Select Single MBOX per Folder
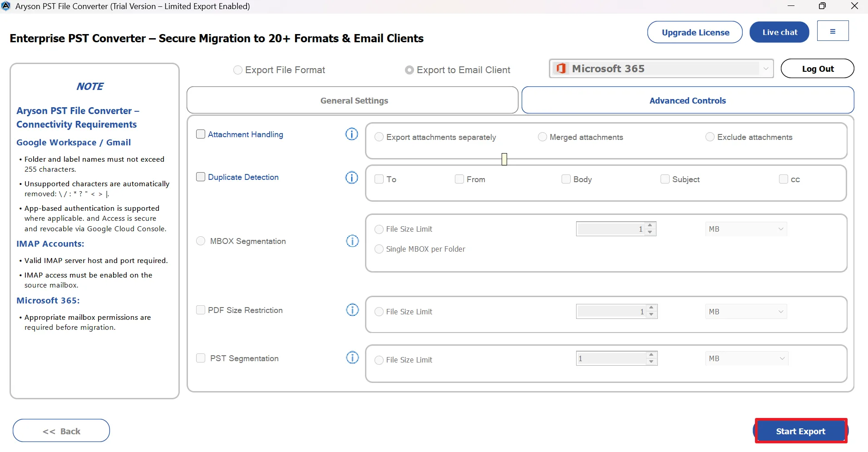 tap(379, 249)
